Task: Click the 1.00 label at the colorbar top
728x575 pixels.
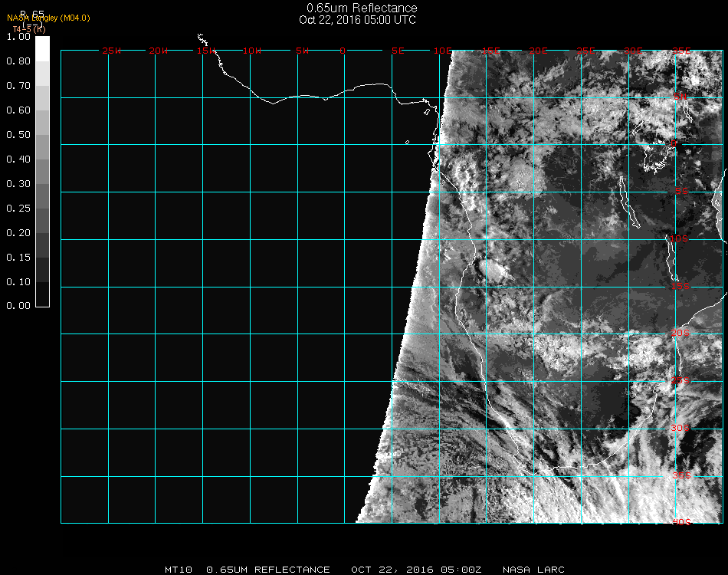Action: pyautogui.click(x=18, y=37)
